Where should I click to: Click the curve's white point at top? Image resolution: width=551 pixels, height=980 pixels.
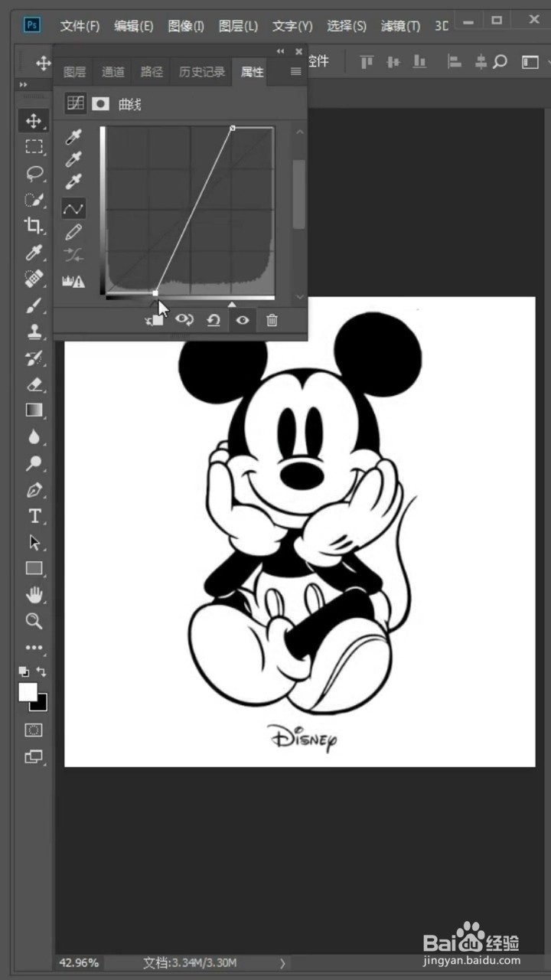233,128
